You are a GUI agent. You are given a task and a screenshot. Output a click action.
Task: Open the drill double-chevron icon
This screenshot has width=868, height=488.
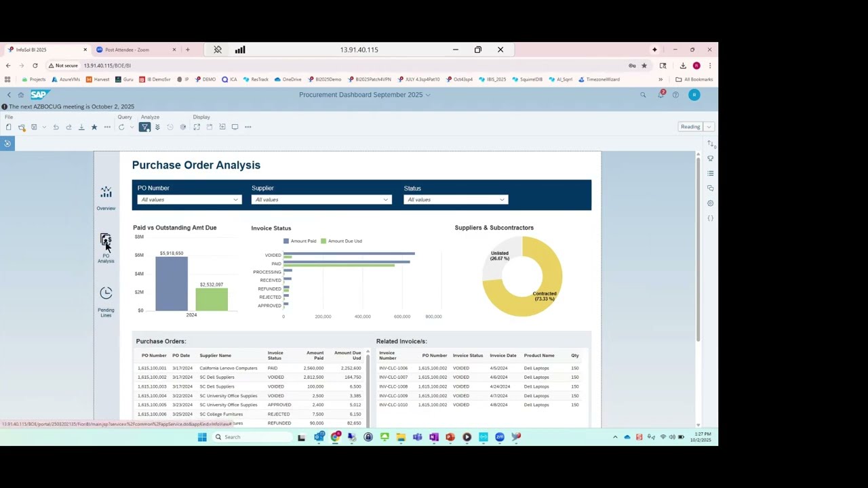[157, 127]
